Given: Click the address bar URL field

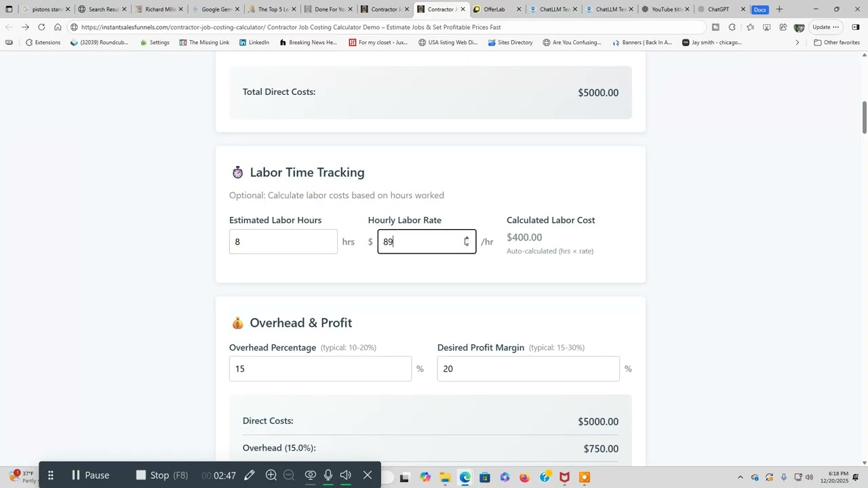Looking at the screenshot, I should [x=387, y=27].
